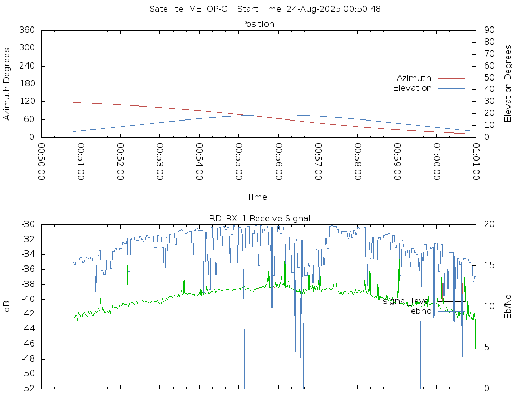Click the 40 tick on the Elevation axis
Screen dimensions: 532x399
tap(489, 89)
